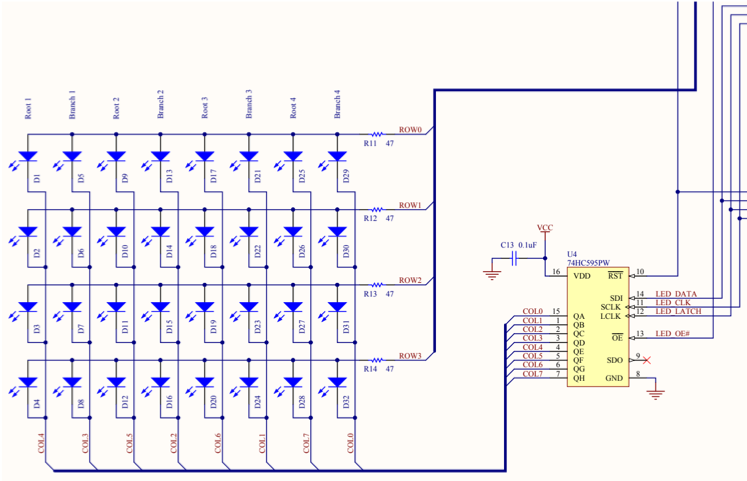Screen dimensions: 747x481
Task: Select the LED_CLK net label
Action: click(x=673, y=303)
